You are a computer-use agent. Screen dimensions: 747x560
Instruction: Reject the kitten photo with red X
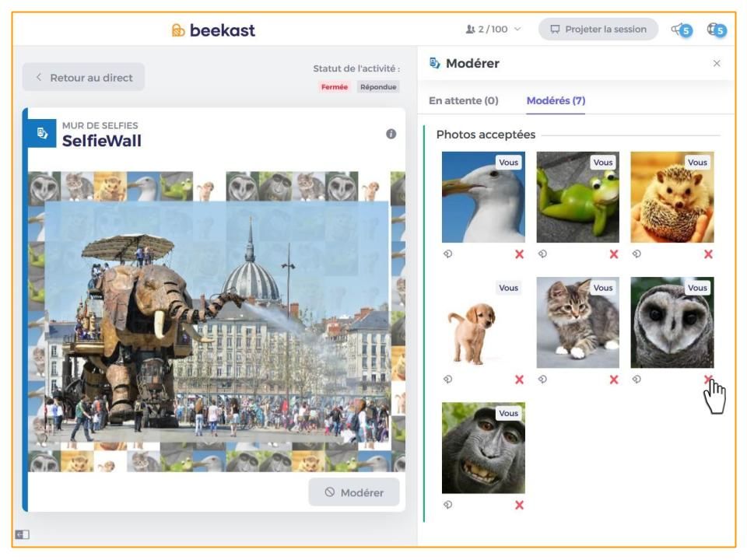[614, 380]
